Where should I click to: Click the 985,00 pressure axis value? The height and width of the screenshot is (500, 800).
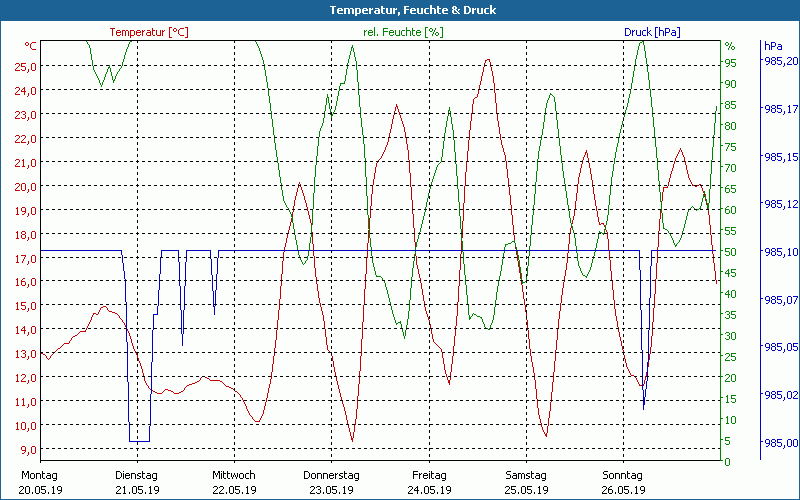tap(779, 443)
